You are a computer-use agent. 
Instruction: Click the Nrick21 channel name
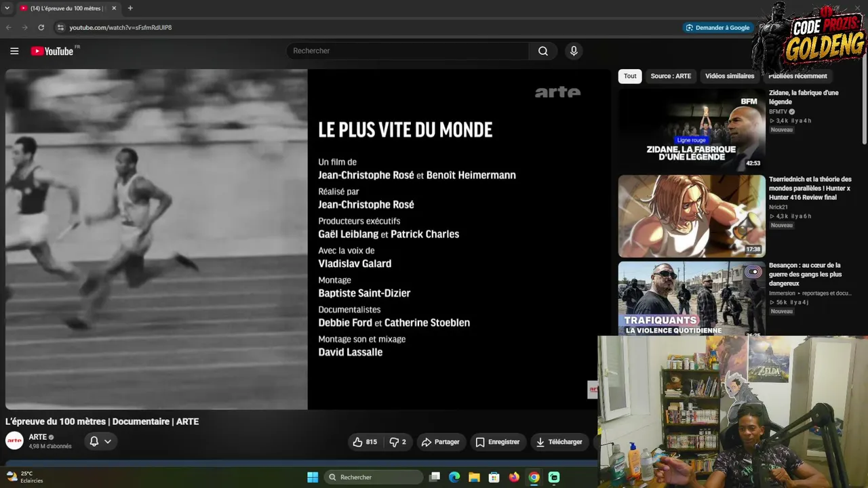(x=778, y=207)
